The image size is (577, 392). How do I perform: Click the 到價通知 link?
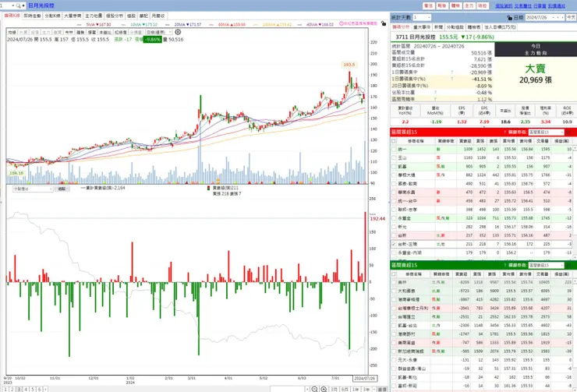pyautogui.click(x=557, y=6)
